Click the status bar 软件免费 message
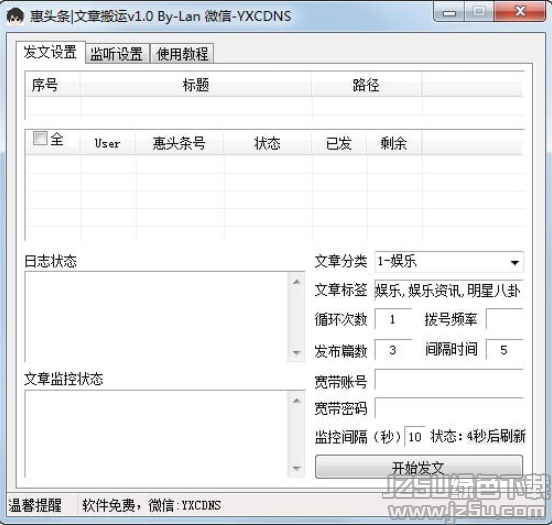The image size is (552, 525). (152, 505)
